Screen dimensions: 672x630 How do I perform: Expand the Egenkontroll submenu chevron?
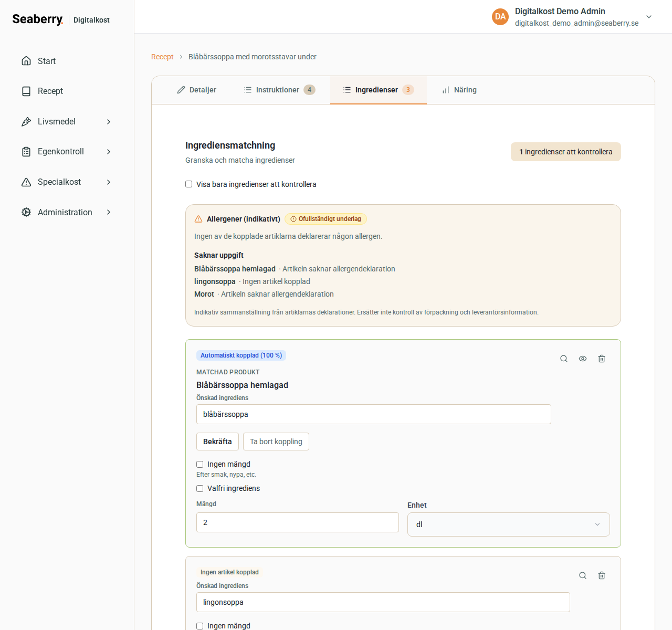pyautogui.click(x=109, y=152)
